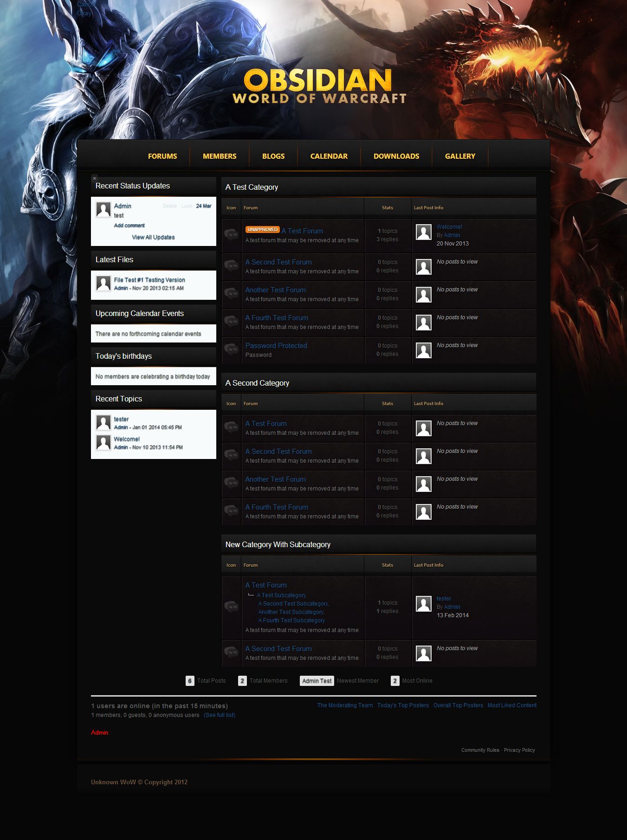
Task: Click the avatar beside File Test #1 Testing Version
Action: (x=103, y=283)
